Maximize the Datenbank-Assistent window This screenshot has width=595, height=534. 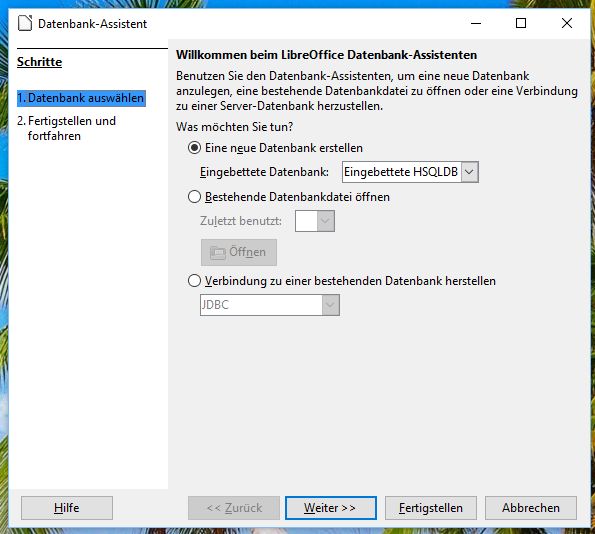point(521,23)
